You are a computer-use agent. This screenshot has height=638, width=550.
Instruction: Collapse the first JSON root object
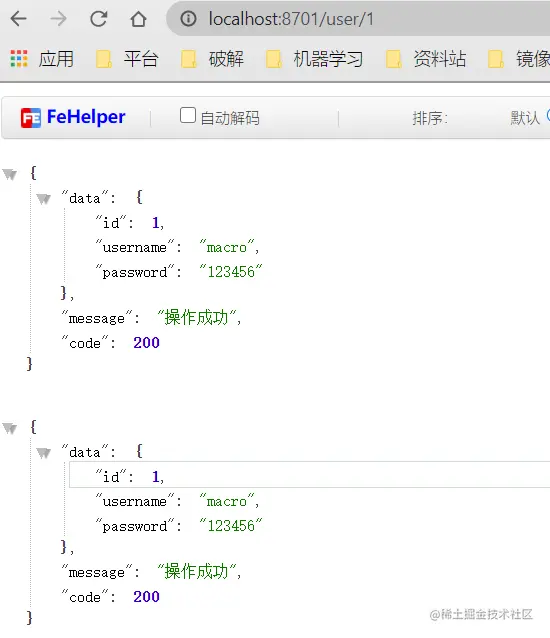(x=9, y=175)
